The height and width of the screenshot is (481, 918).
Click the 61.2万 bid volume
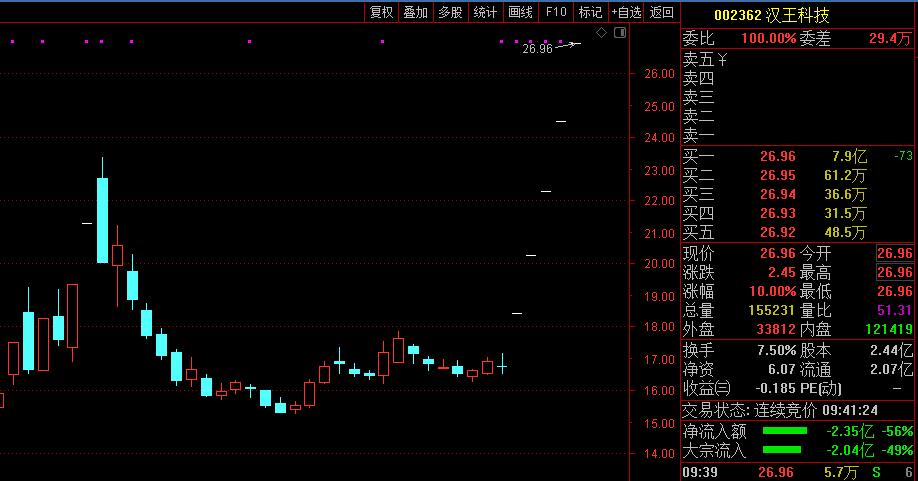(845, 176)
